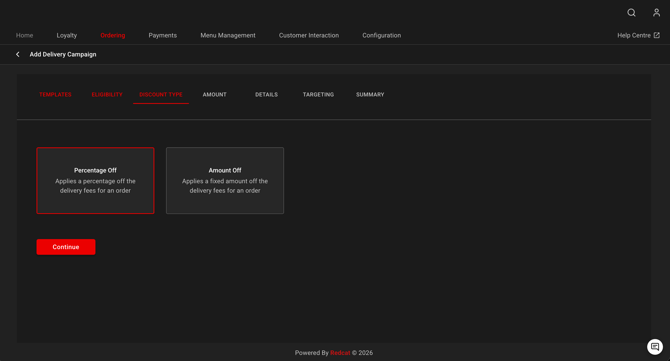670x361 pixels.
Task: Select the Percentage Off discount card
Action: [x=95, y=180]
